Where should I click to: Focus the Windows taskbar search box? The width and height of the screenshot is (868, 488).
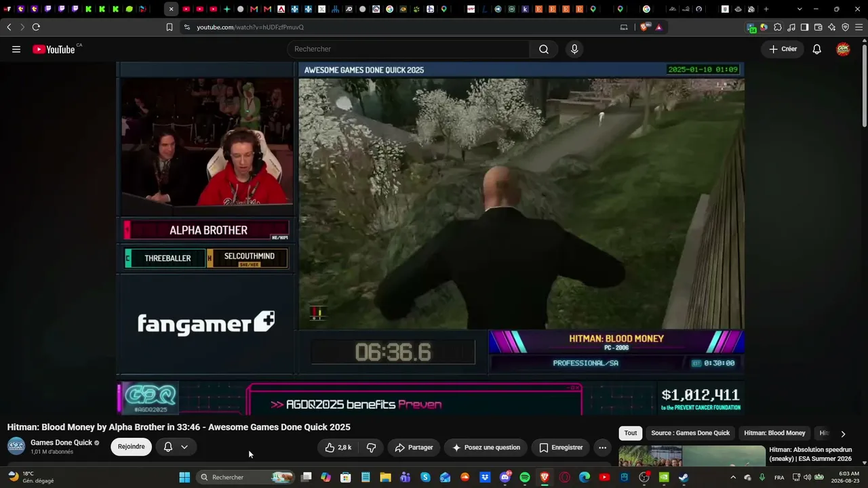coord(246,477)
